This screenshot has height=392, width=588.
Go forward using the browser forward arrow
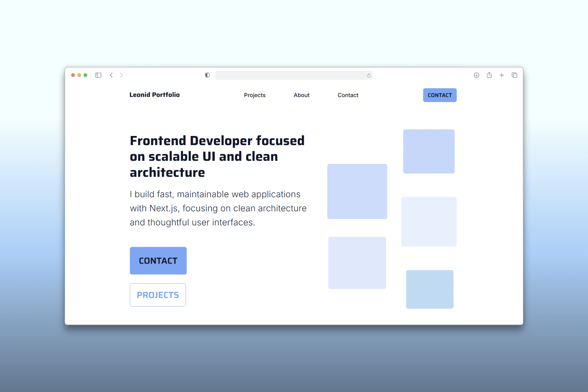pyautogui.click(x=121, y=75)
